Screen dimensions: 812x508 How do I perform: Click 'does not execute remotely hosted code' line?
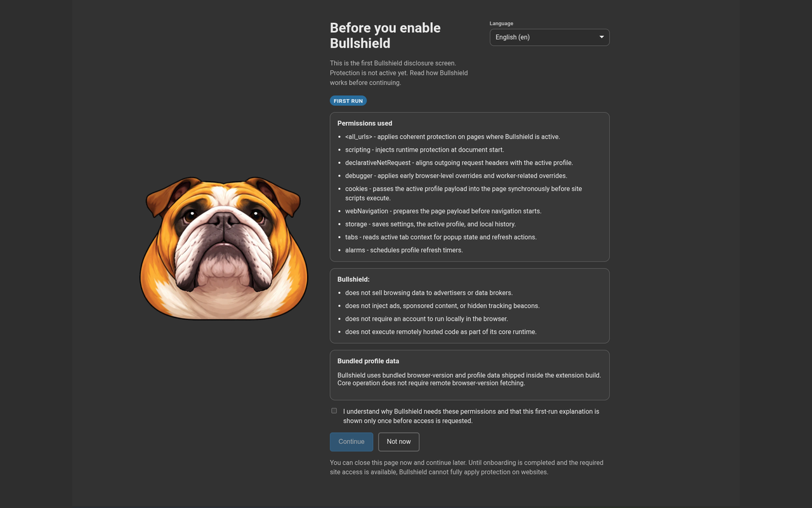pyautogui.click(x=441, y=332)
